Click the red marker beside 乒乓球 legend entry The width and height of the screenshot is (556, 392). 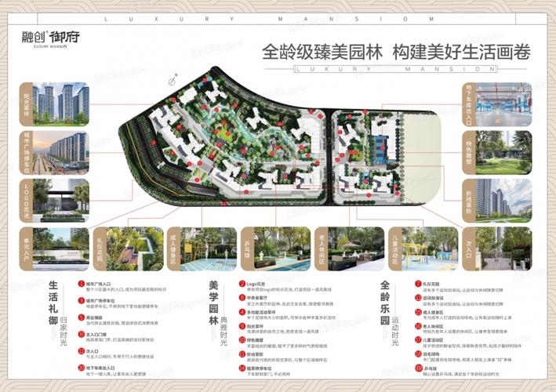pyautogui.click(x=419, y=368)
